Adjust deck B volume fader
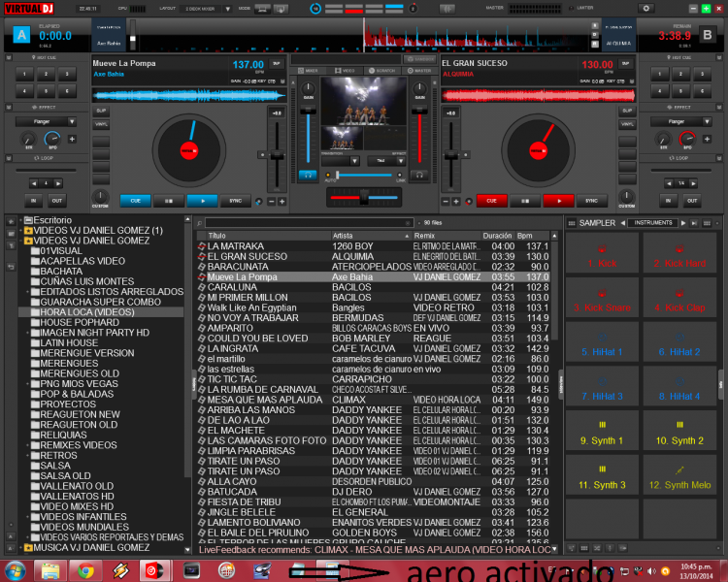The image size is (728, 582). pos(419,110)
